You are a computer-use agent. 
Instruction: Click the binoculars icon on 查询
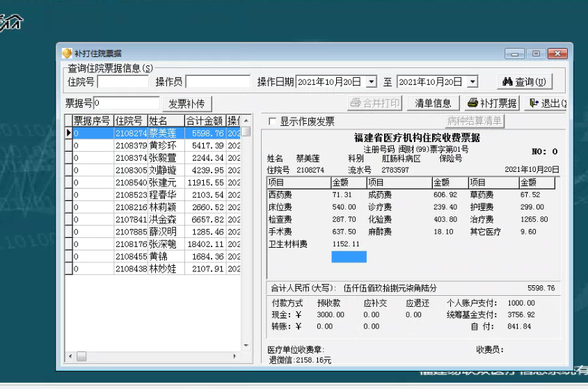pos(507,81)
